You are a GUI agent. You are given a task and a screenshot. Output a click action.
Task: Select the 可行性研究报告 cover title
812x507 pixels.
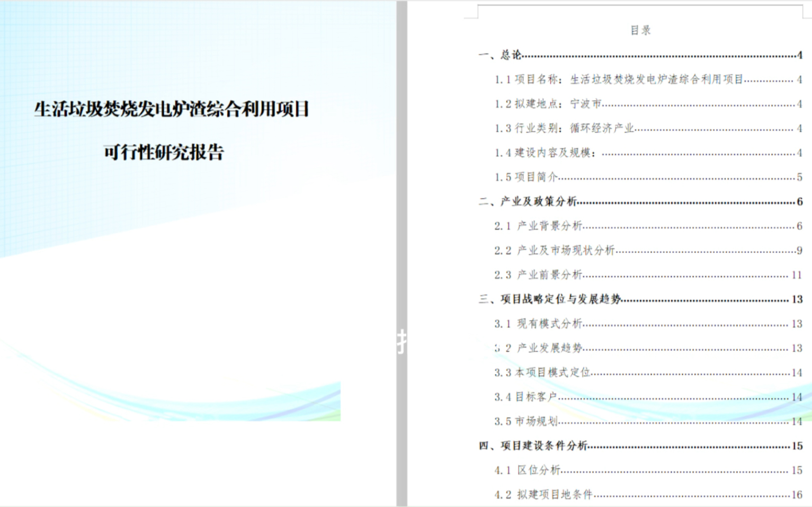(x=164, y=152)
